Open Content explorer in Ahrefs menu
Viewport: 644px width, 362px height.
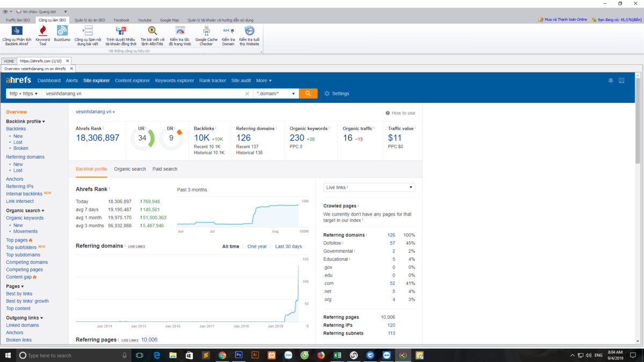pos(132,80)
